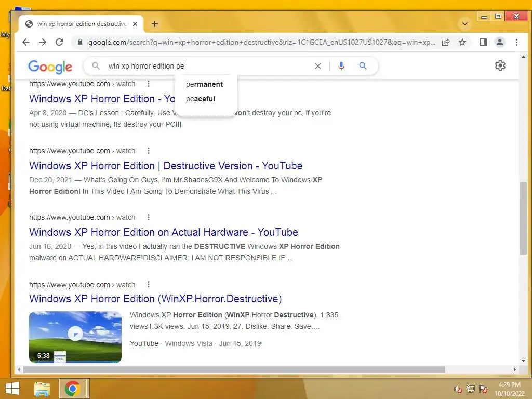The image size is (532, 399).
Task: Click the Dec 20, 2021 result snippet
Action: (x=176, y=185)
